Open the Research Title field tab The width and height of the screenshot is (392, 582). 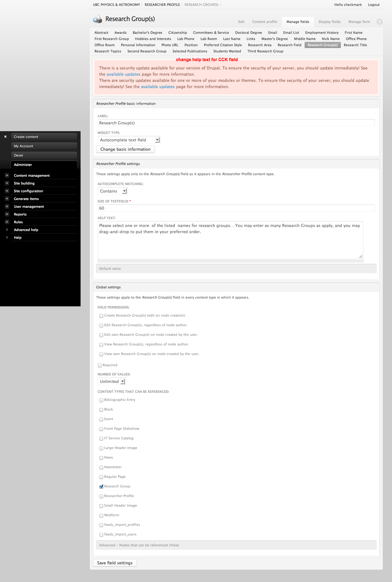tap(355, 45)
